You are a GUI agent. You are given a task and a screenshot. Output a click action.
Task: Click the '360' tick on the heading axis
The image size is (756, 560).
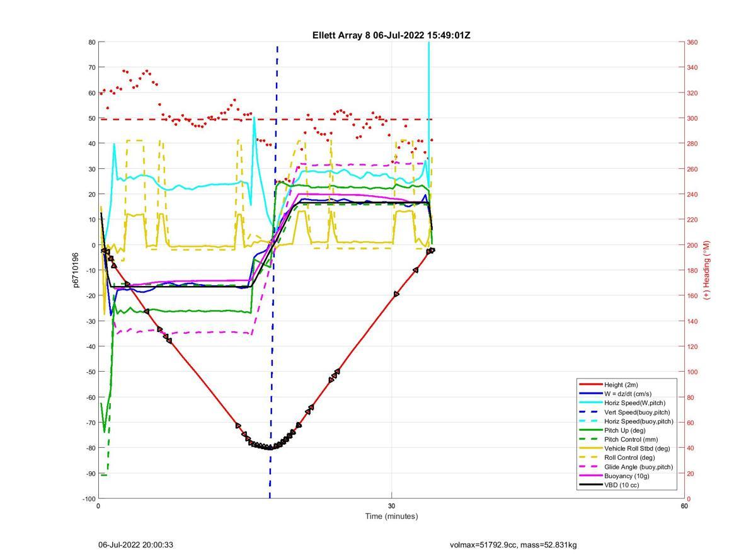692,42
